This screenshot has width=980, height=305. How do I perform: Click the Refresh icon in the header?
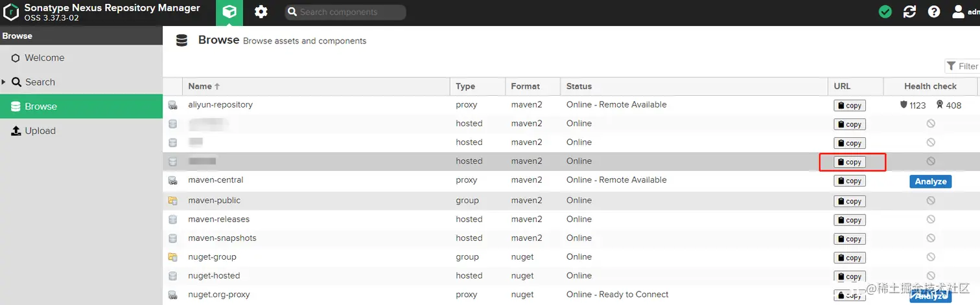point(909,12)
